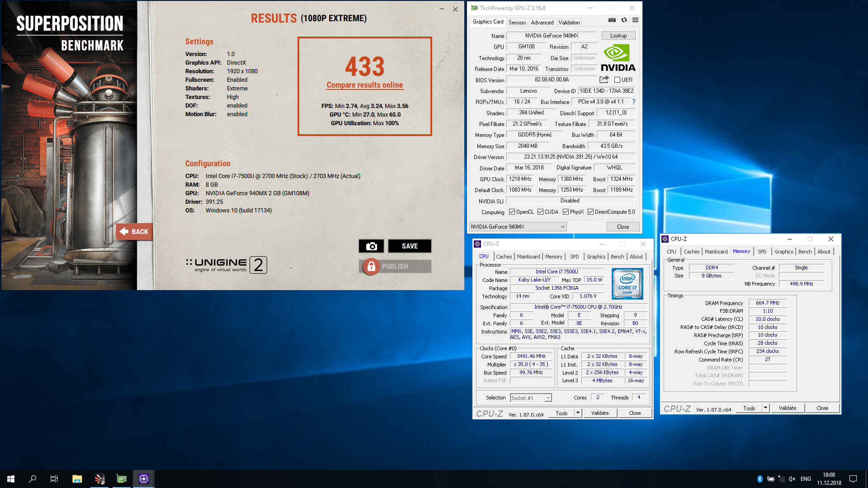
Task: Expand the Tools dropdown arrow in the CPU tab window
Action: pos(578,413)
